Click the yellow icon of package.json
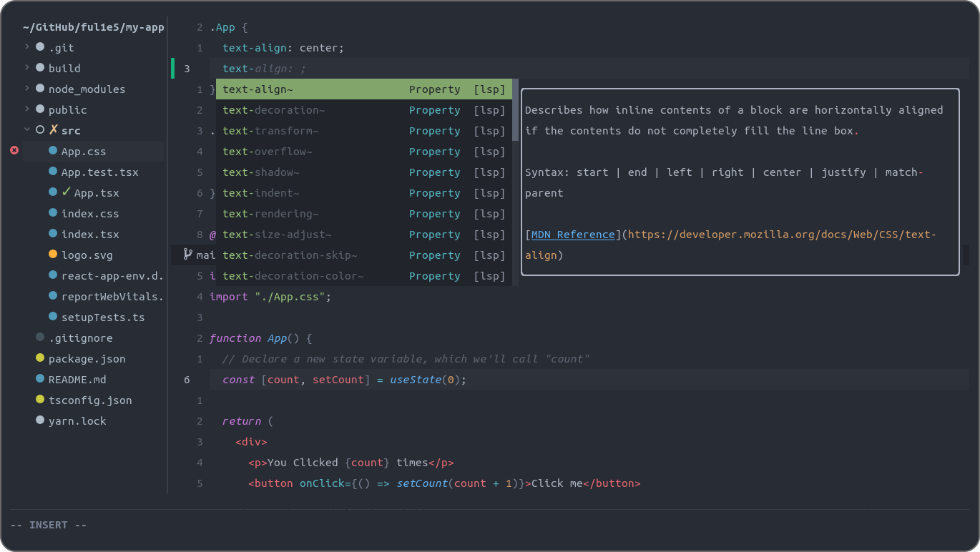Screen dimensions: 980x552 click(40, 358)
